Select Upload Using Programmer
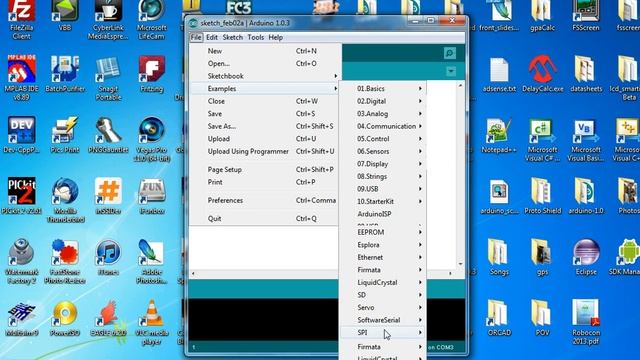640x360 pixels. (x=265, y=151)
